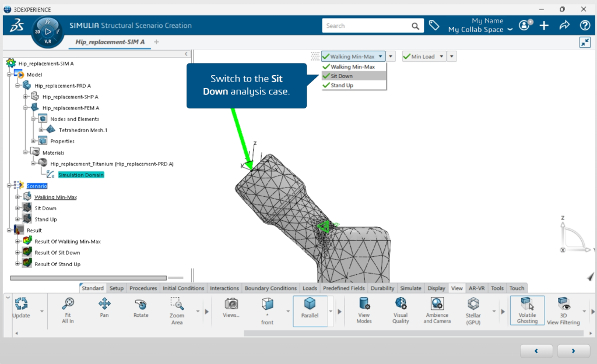Image resolution: width=597 pixels, height=364 pixels.
Task: Switch to the Interactions tab
Action: click(x=224, y=288)
